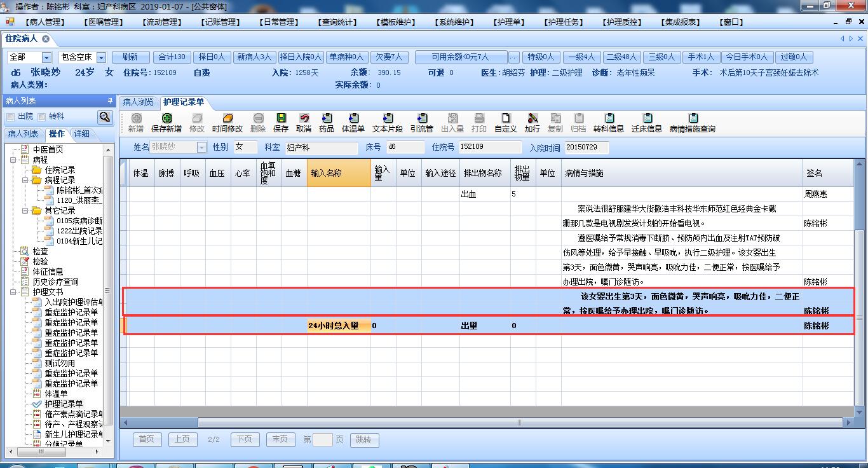
Task: Collapse the 其它记录 folder node
Action: 25,210
